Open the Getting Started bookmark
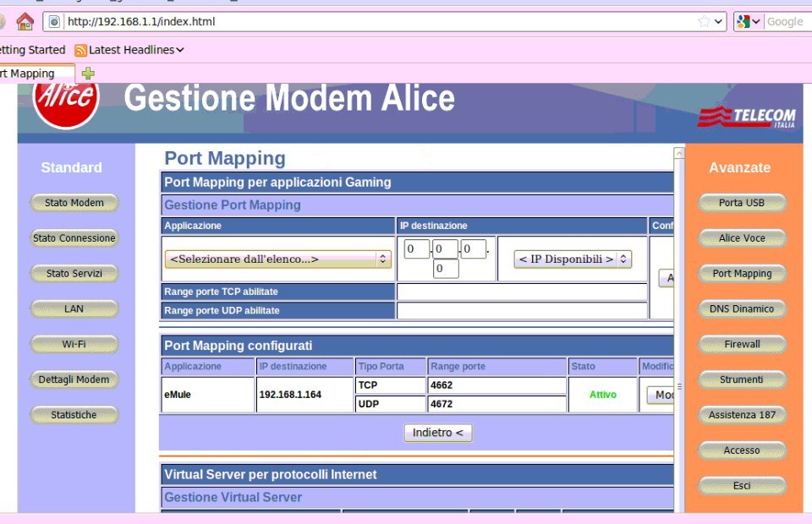 tap(33, 50)
